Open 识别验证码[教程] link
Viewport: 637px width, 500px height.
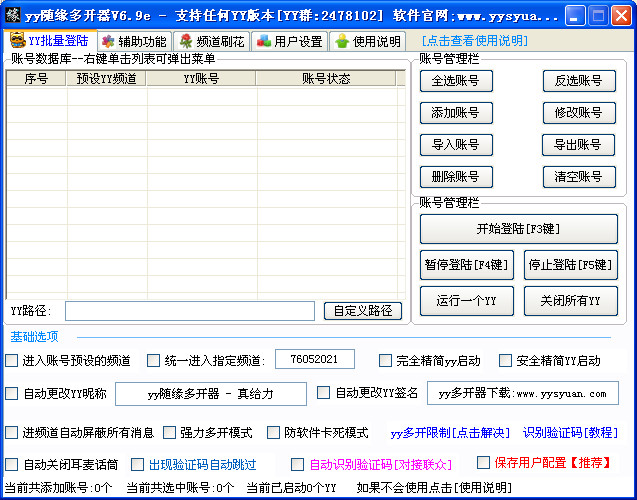570,433
